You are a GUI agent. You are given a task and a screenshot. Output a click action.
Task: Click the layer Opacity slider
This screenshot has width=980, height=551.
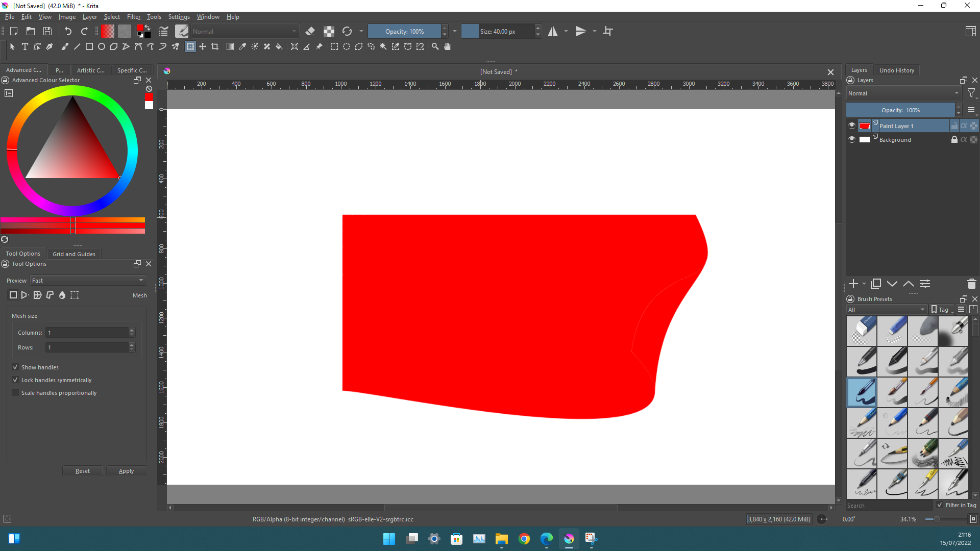pyautogui.click(x=900, y=110)
